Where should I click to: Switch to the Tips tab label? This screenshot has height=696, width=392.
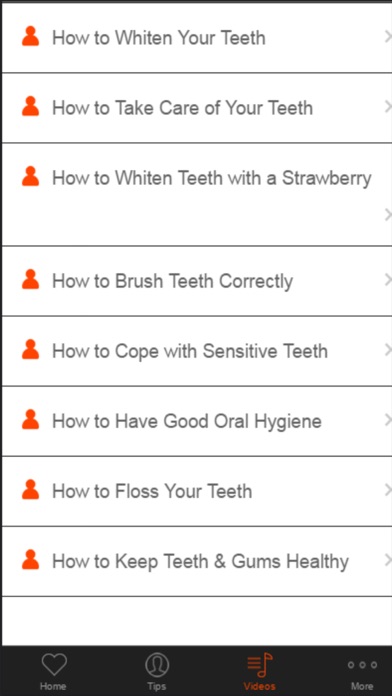click(x=157, y=686)
